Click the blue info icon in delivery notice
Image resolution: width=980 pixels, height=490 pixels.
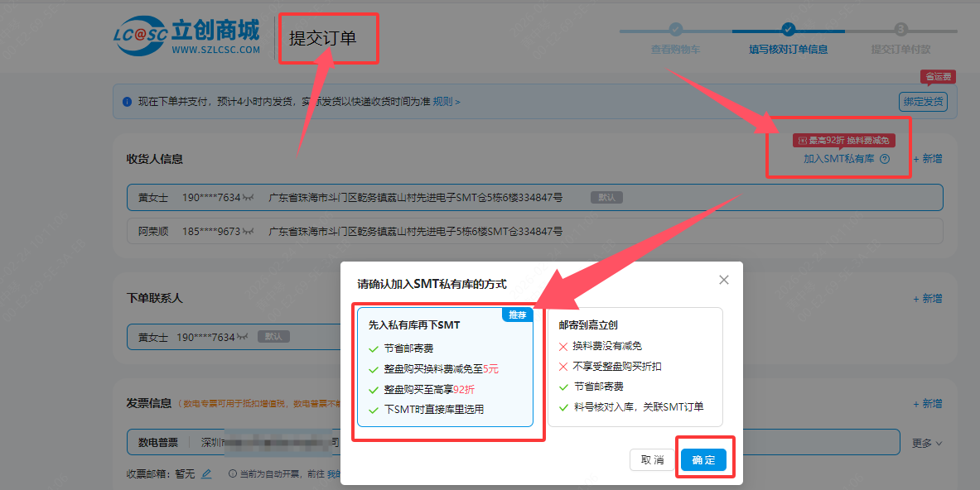coord(127,102)
